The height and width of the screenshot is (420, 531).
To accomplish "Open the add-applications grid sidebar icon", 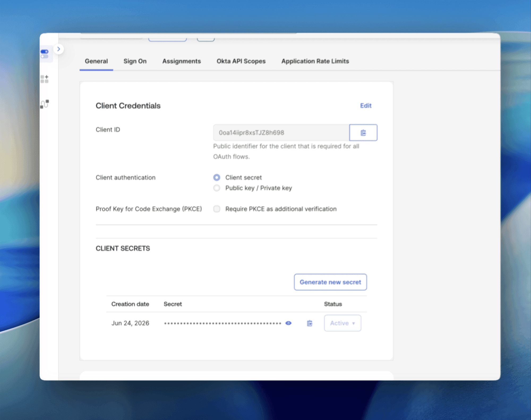I will point(45,79).
